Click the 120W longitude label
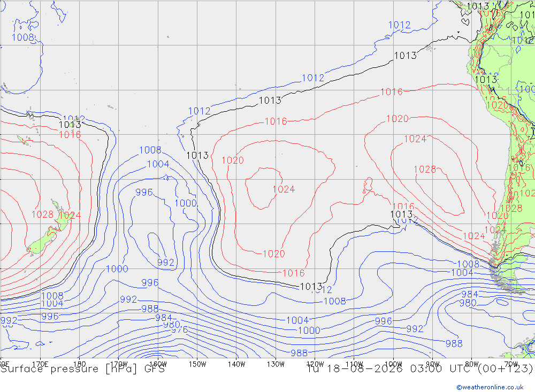This screenshot has width=535, height=392. 315,364
